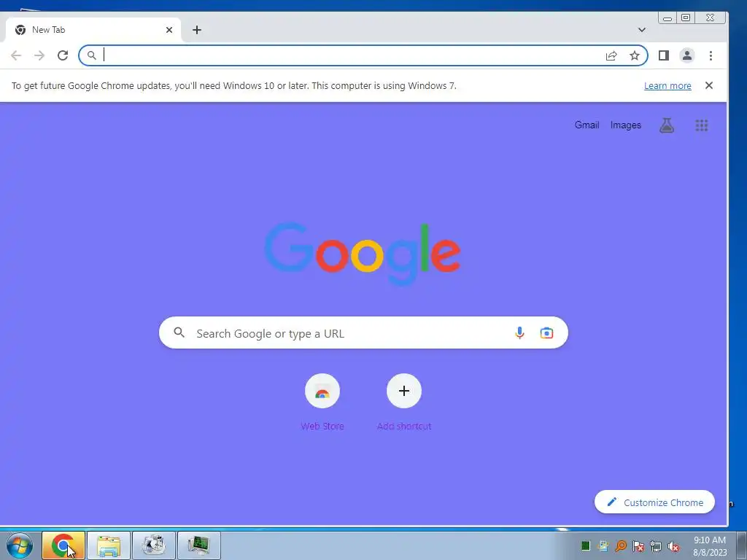747x560 pixels.
Task: Click Chrome window restore button
Action: tap(686, 18)
